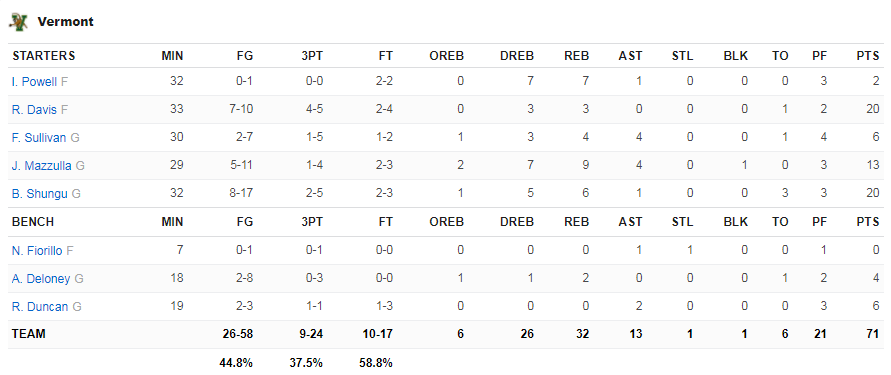Screen dimensions: 891x375
Task: Click the bench REB column header
Action: click(x=577, y=222)
